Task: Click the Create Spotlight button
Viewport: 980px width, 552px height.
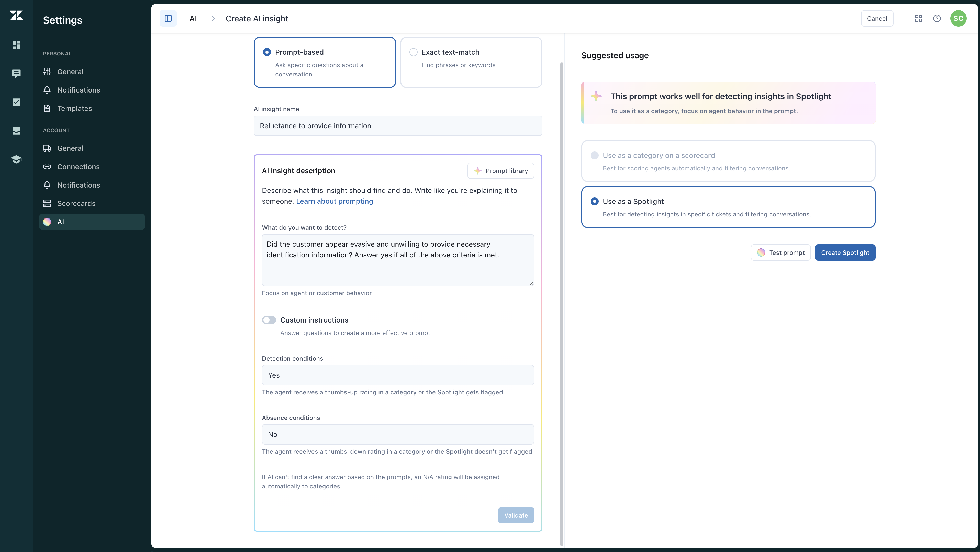Action: (845, 253)
